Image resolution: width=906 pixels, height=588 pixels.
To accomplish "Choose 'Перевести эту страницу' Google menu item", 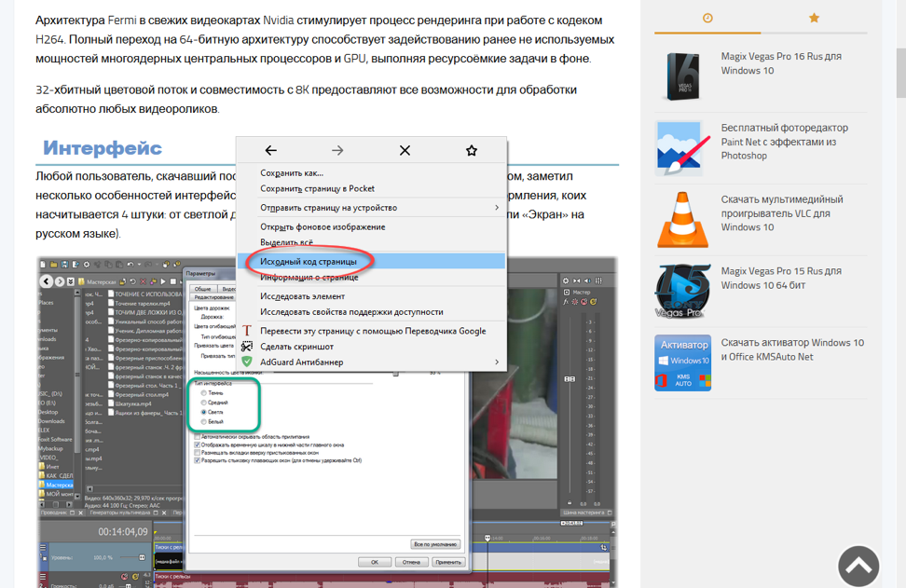I will [371, 331].
